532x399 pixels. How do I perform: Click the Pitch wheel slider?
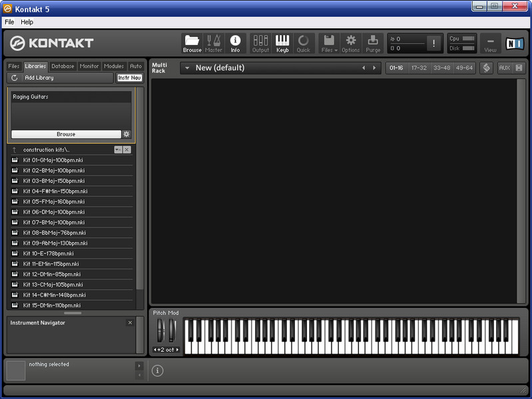point(160,331)
